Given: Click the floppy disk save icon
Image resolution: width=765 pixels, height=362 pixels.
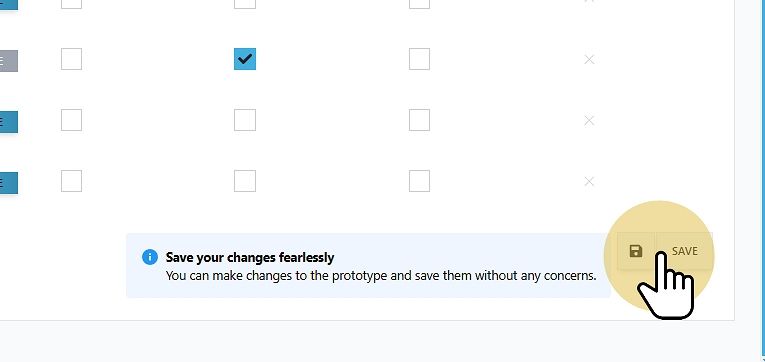Looking at the screenshot, I should click(x=635, y=251).
